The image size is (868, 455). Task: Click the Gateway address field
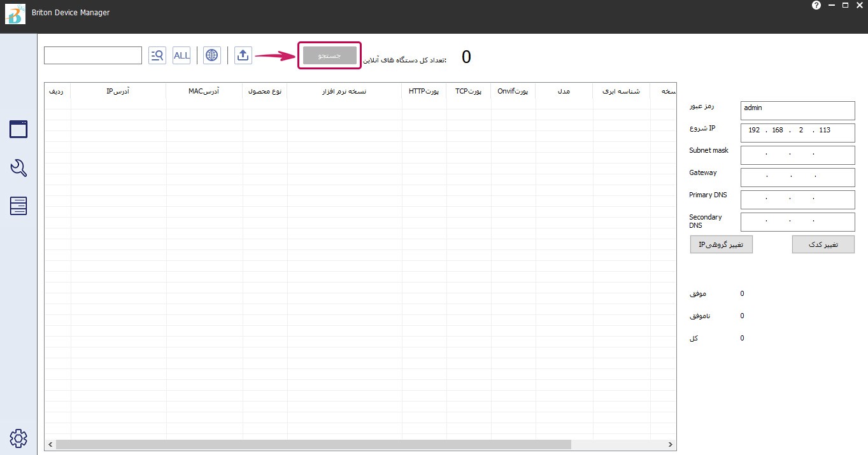coord(797,177)
